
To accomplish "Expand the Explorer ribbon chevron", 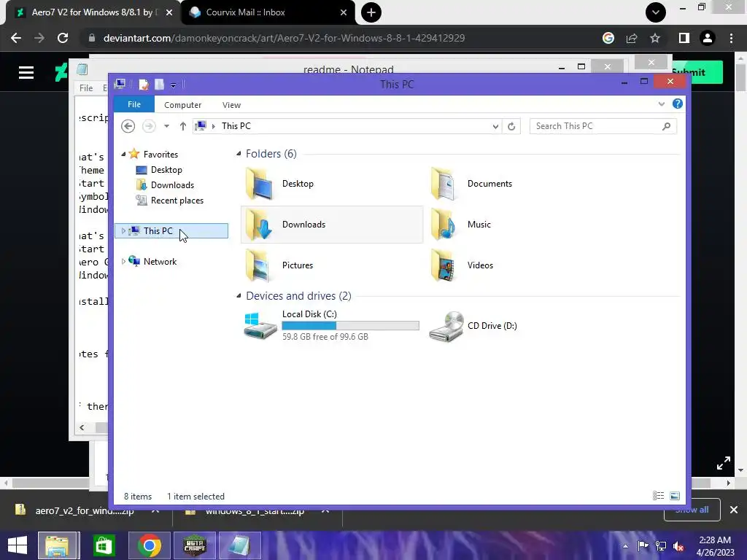I will point(661,104).
